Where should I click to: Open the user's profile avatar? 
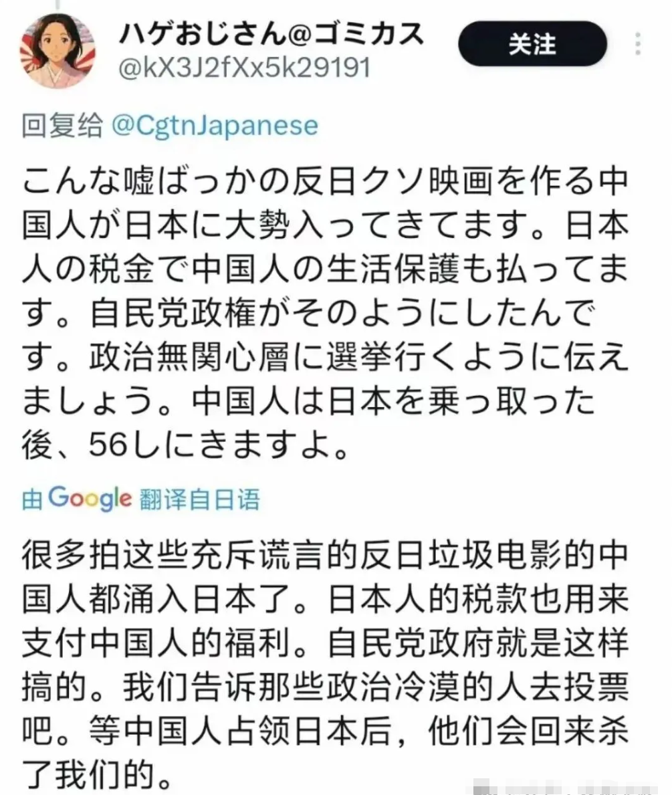[58, 51]
